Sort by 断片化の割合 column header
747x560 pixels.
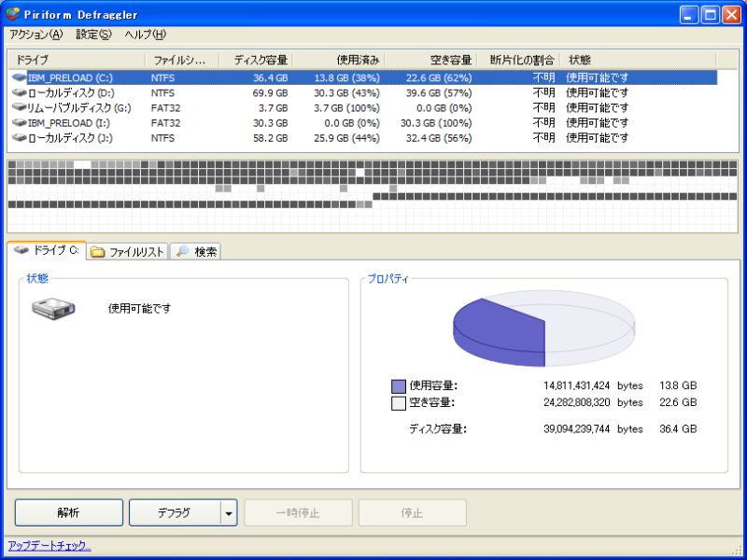click(x=519, y=60)
